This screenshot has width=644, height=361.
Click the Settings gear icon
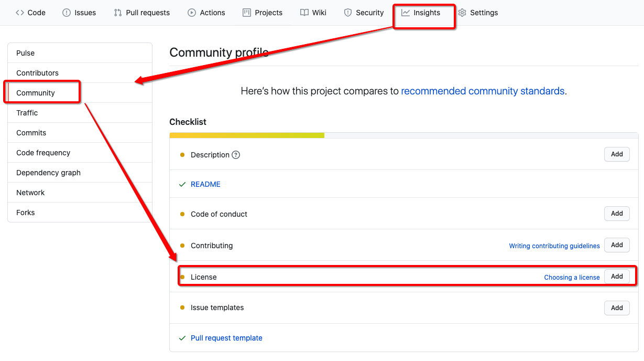(x=462, y=13)
